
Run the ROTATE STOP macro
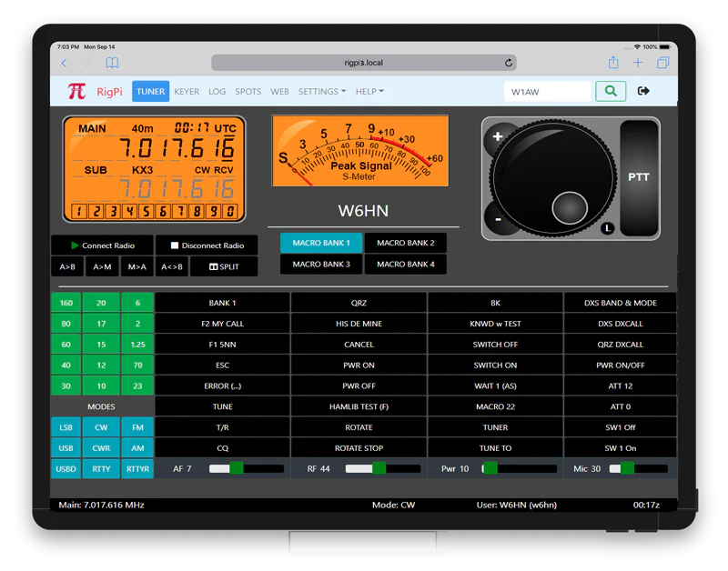(x=359, y=448)
